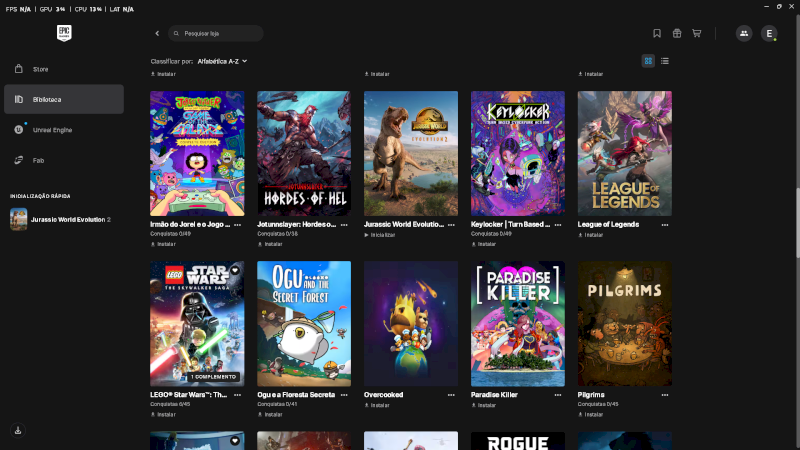Open the Ogu and the Secret Forest cover
Viewport: 800px width, 450px height.
(x=304, y=323)
